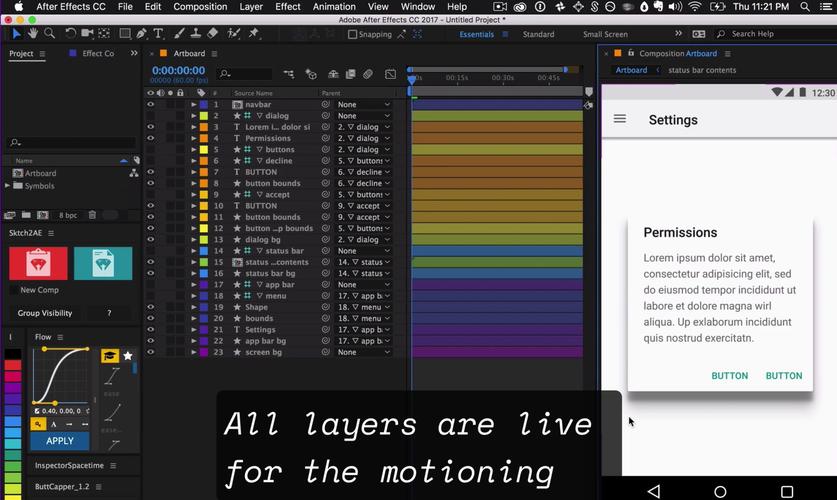Select the Horizontal Type tool

coord(158,34)
